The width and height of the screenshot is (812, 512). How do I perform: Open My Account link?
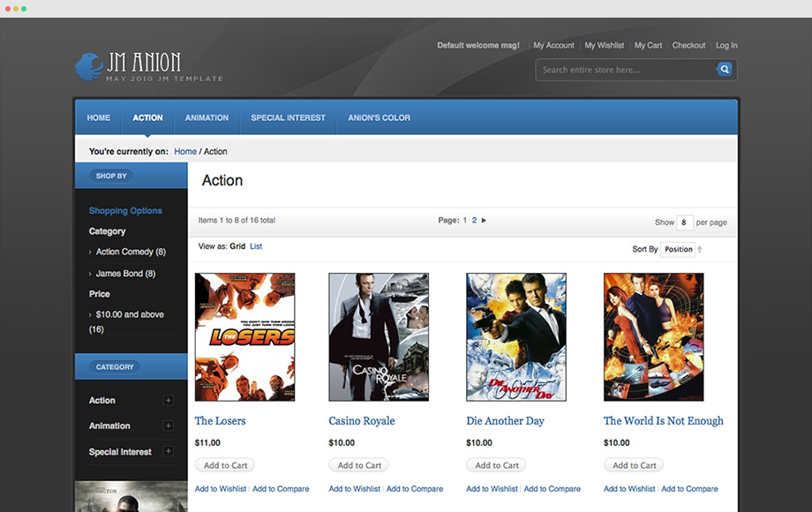[553, 46]
